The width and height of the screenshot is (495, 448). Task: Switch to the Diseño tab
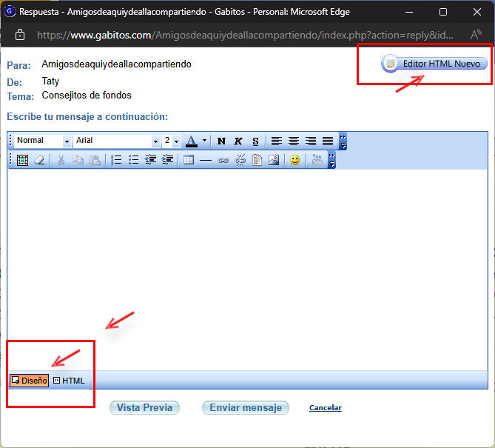30,381
